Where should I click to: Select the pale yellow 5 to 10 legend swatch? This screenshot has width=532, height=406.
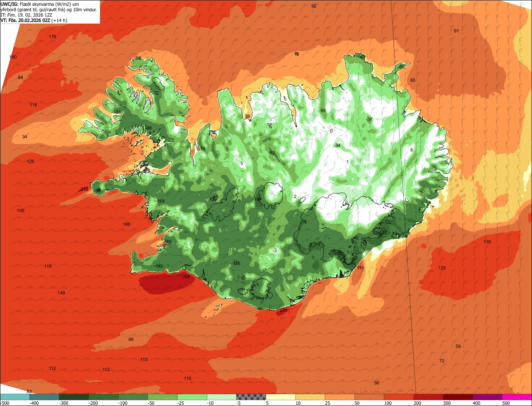pyautogui.click(x=280, y=397)
